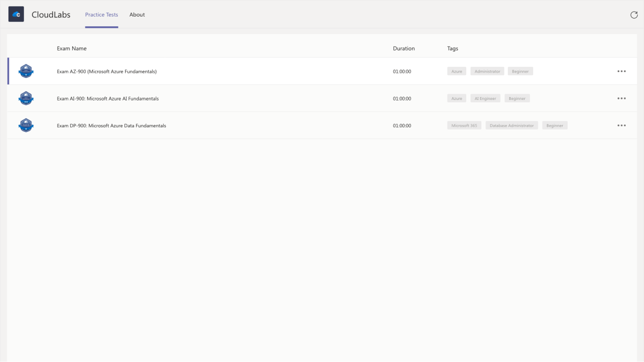Click the Beginner tag in DP-900 row

(x=555, y=125)
